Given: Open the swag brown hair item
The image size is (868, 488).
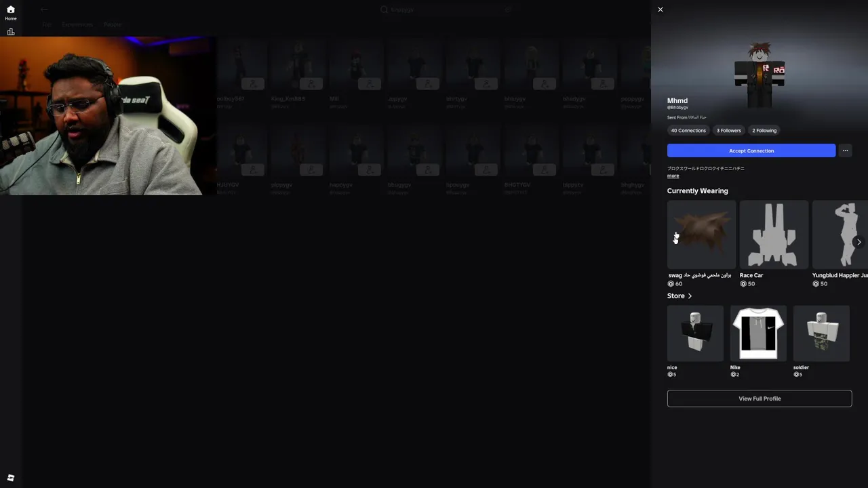Looking at the screenshot, I should (701, 235).
